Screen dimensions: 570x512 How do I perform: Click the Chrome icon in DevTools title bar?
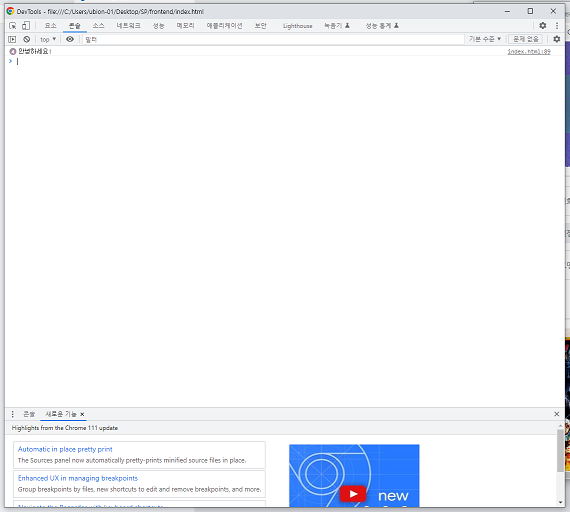pyautogui.click(x=10, y=11)
